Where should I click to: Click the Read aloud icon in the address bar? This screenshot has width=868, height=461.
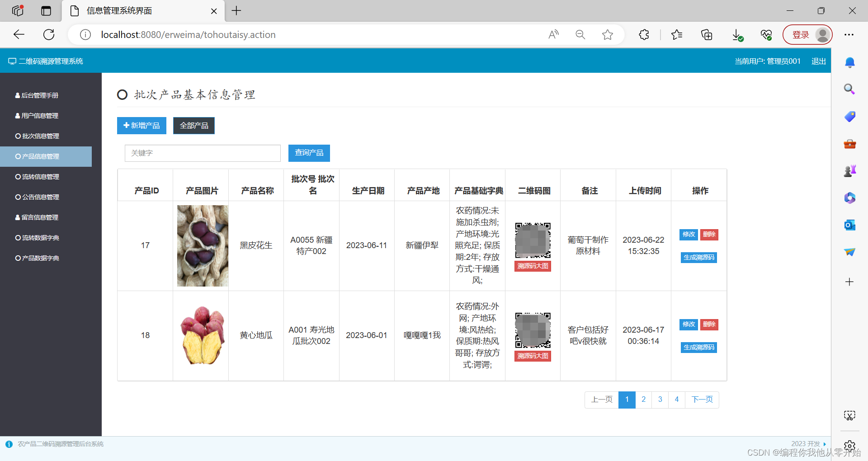click(553, 34)
